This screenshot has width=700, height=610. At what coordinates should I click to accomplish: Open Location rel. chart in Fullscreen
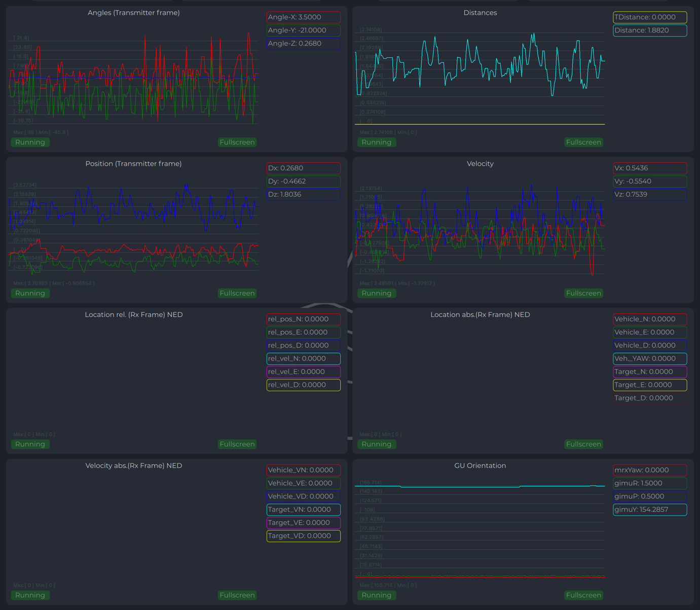coord(237,444)
